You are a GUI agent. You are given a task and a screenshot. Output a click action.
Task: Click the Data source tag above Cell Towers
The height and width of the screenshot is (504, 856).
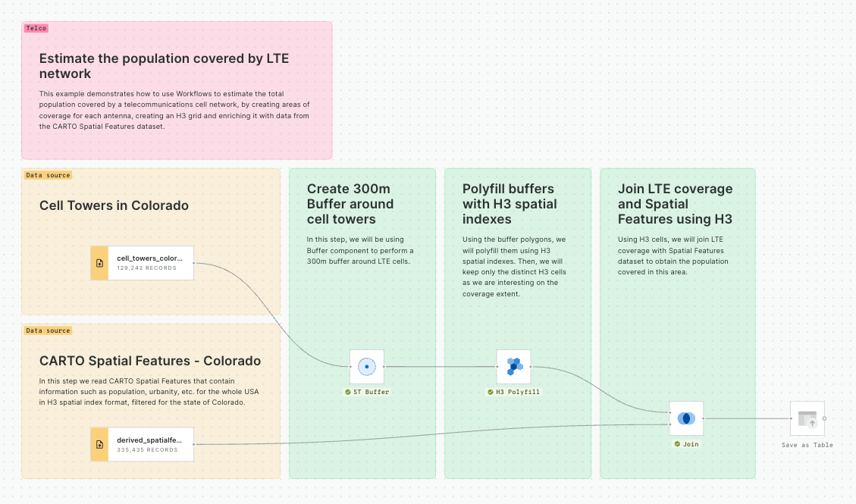(x=48, y=175)
